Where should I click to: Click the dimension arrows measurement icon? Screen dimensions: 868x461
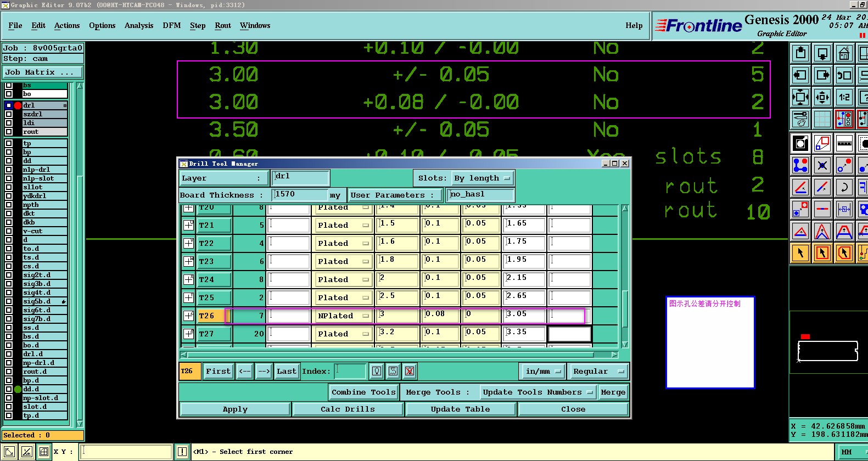point(844,209)
